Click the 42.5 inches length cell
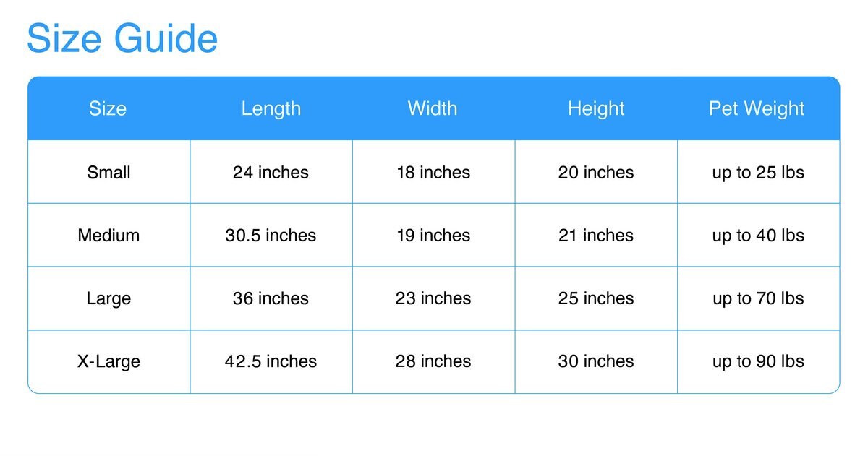This screenshot has width=868, height=456. [x=271, y=361]
